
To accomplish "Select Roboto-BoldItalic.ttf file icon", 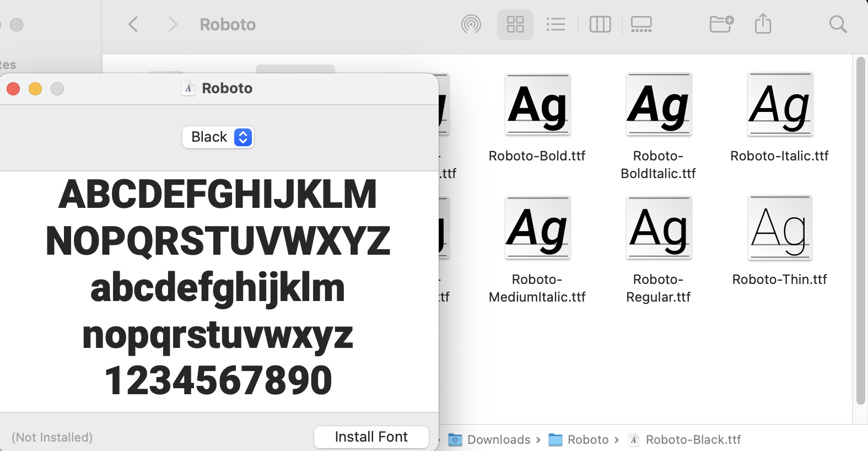I will 659,105.
